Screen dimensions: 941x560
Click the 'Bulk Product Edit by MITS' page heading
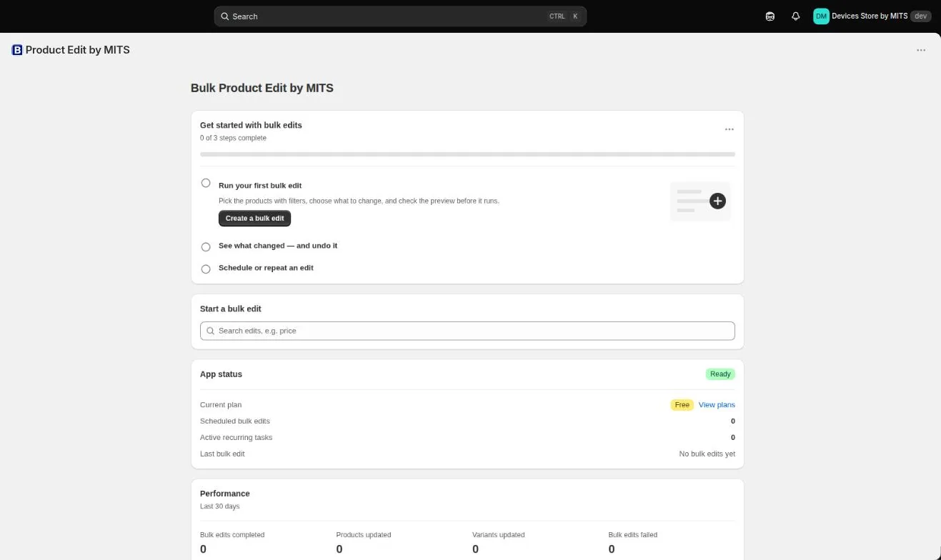click(262, 89)
